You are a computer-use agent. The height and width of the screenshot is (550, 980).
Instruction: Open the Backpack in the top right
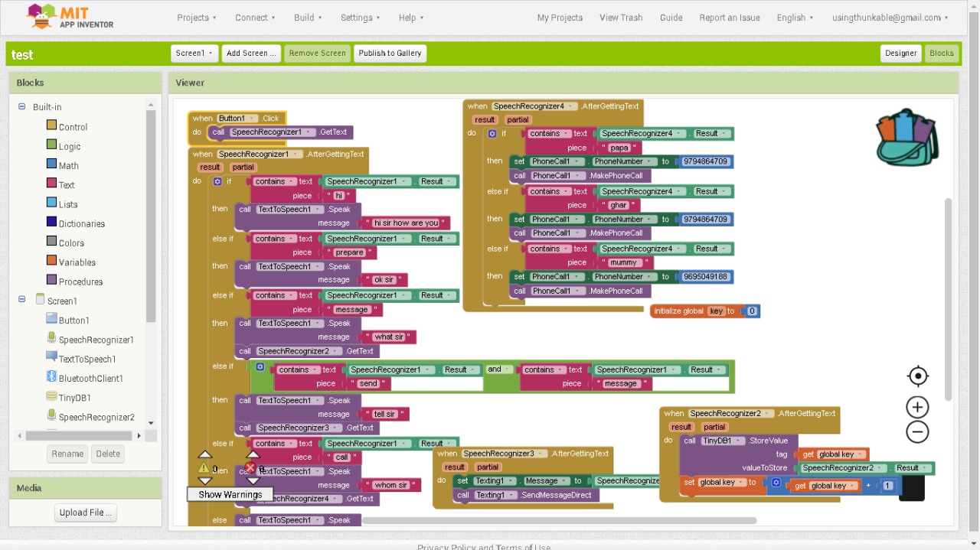906,137
